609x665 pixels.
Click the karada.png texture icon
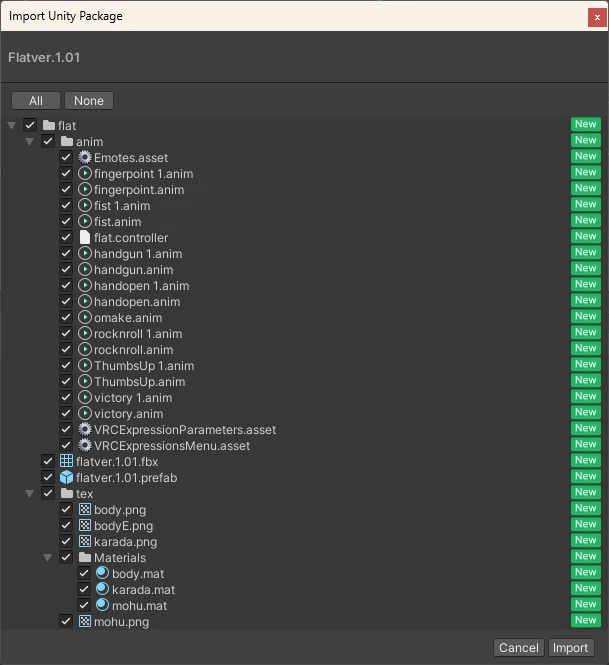[x=85, y=542]
